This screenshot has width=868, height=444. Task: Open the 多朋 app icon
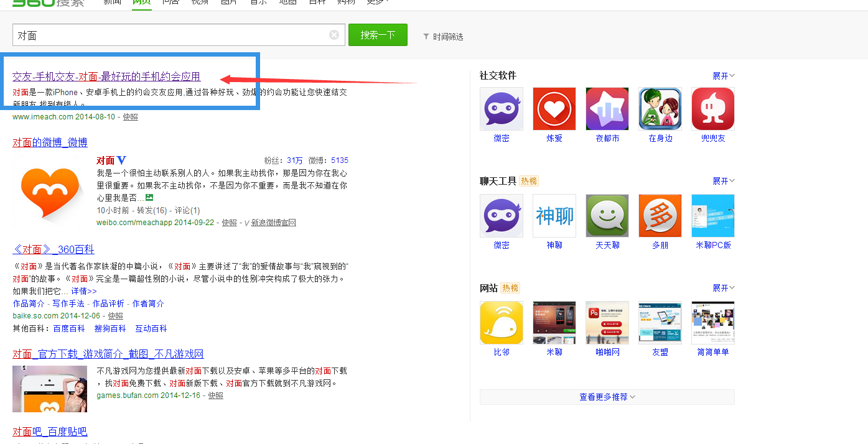(x=660, y=216)
